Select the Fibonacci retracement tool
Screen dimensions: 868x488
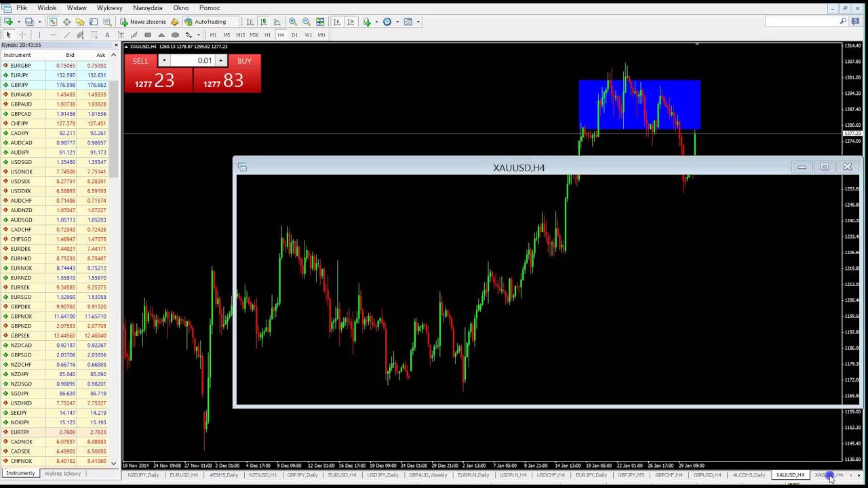94,35
